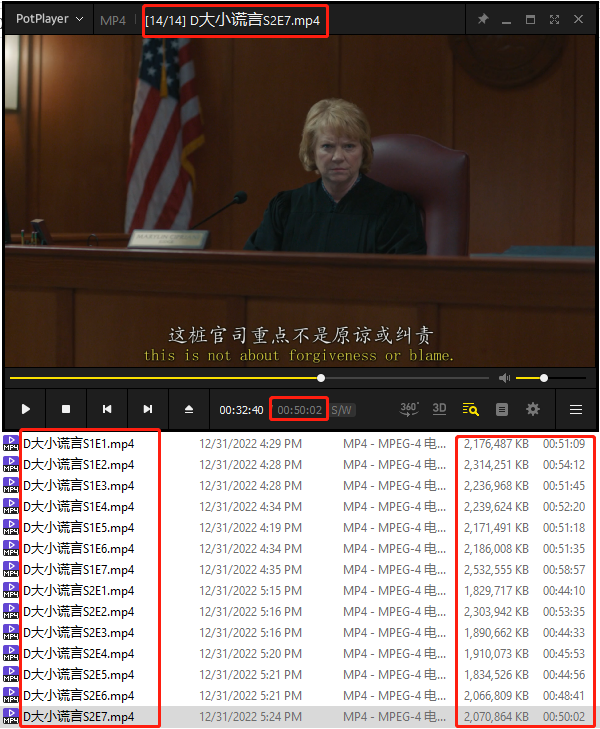The height and width of the screenshot is (729, 600).
Task: Pin the window always on top
Action: click(x=483, y=19)
